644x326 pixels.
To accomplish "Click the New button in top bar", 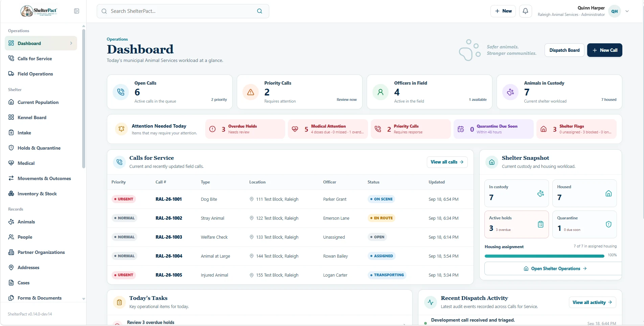I will coord(503,11).
